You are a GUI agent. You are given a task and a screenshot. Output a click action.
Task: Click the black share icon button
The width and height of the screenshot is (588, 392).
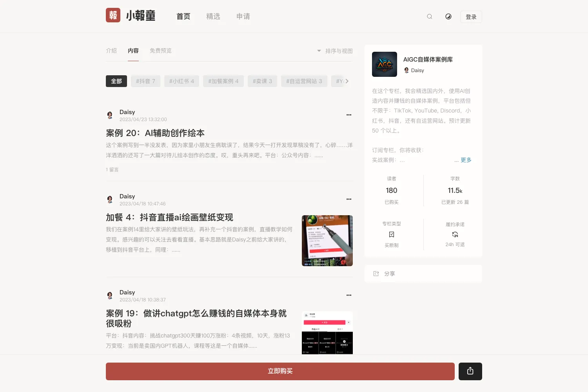(470, 371)
